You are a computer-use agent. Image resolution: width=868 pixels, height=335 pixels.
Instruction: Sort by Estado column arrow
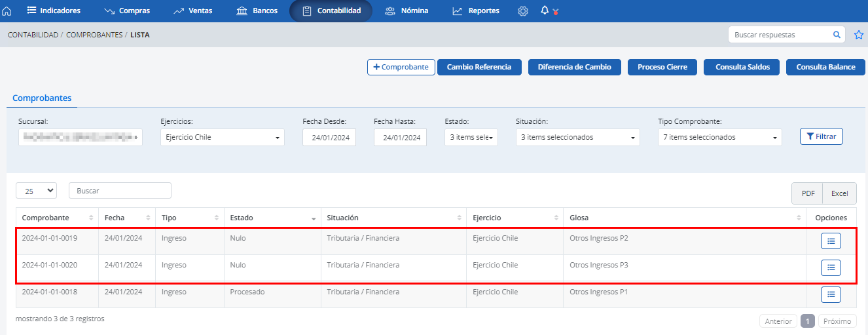point(314,218)
